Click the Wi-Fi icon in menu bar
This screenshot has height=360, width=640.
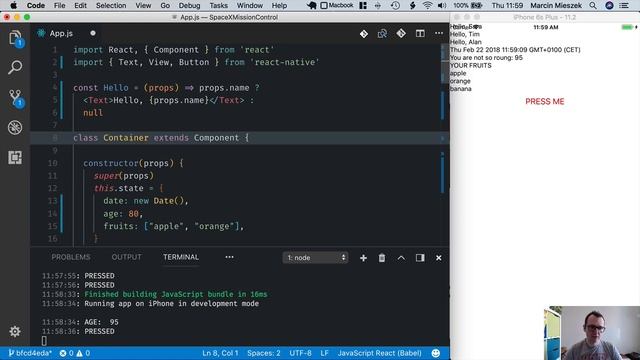427,5
